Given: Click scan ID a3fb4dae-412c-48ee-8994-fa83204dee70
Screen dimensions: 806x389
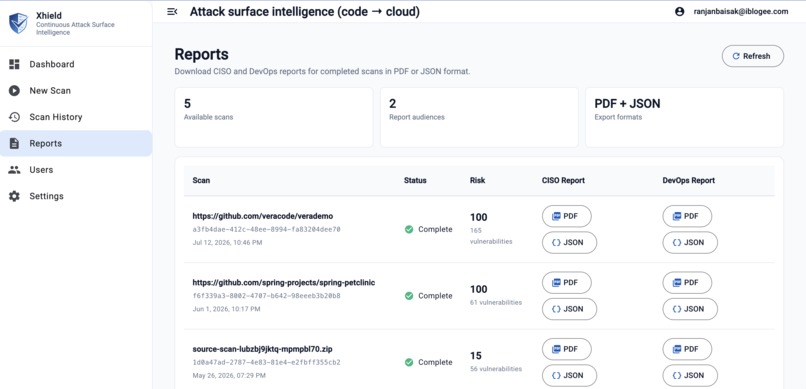Looking at the screenshot, I should (266, 229).
